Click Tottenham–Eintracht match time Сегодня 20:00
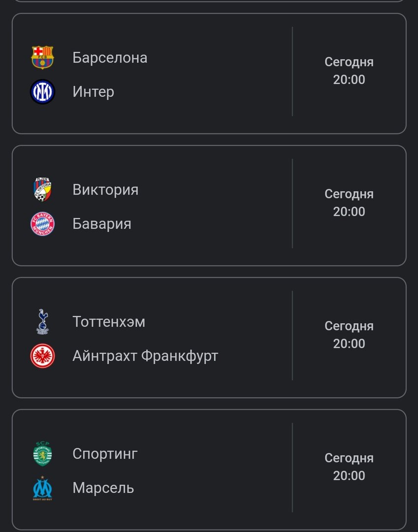The image size is (418, 532). point(349,335)
